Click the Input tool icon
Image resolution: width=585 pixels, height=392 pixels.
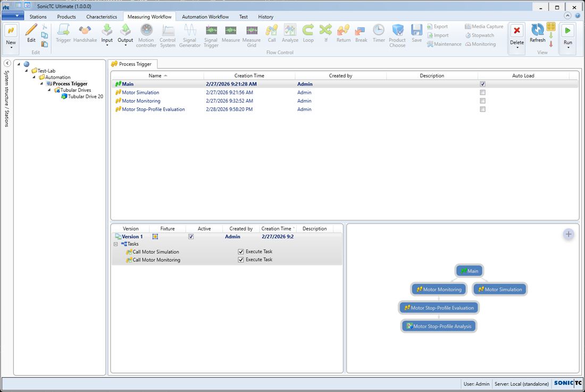(x=107, y=30)
